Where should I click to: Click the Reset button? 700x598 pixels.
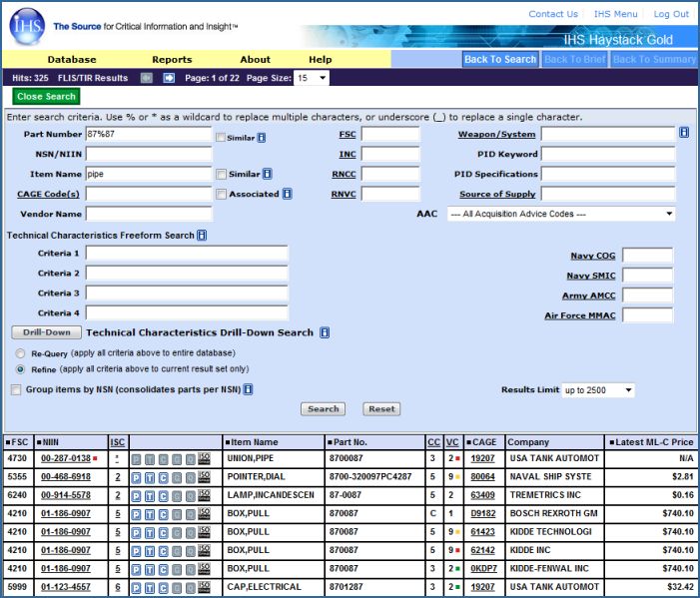coord(381,408)
